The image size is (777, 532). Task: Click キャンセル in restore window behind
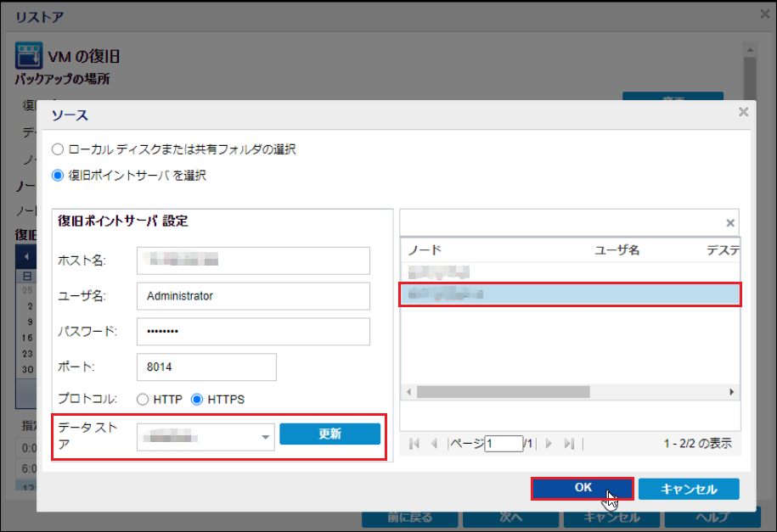pyautogui.click(x=612, y=518)
